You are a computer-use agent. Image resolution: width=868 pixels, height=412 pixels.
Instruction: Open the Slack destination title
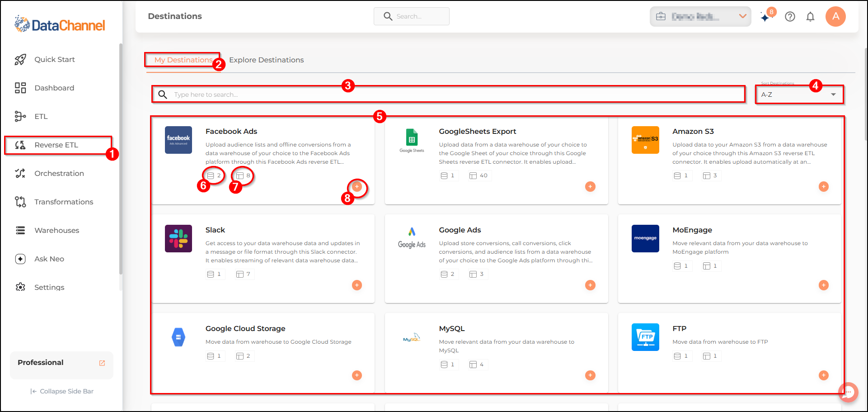coord(215,230)
